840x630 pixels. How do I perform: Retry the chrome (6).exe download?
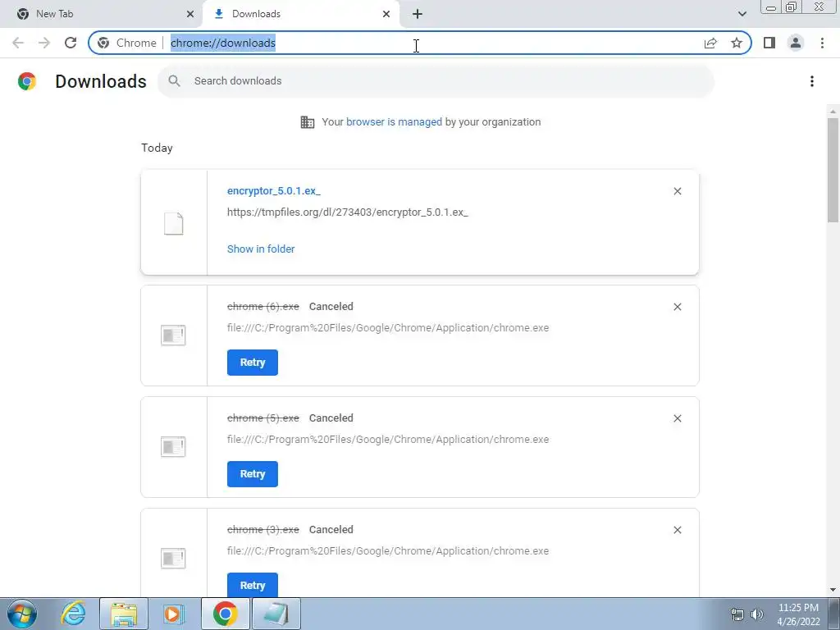coord(253,363)
